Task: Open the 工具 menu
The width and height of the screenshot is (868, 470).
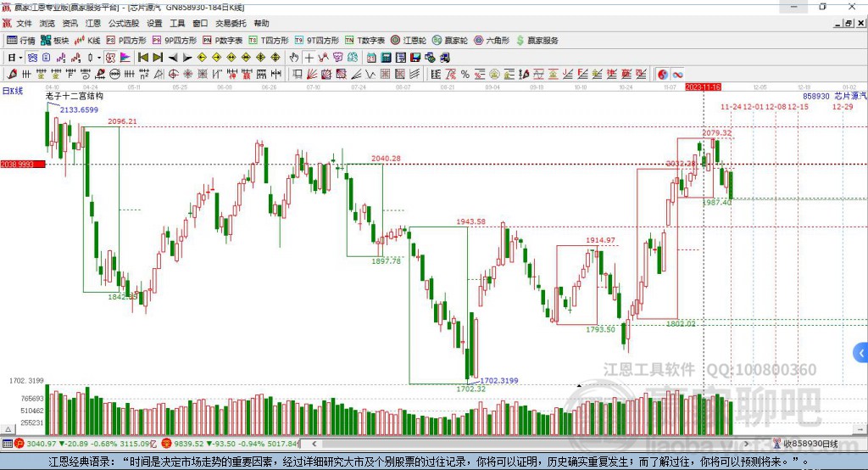Action: pos(177,23)
